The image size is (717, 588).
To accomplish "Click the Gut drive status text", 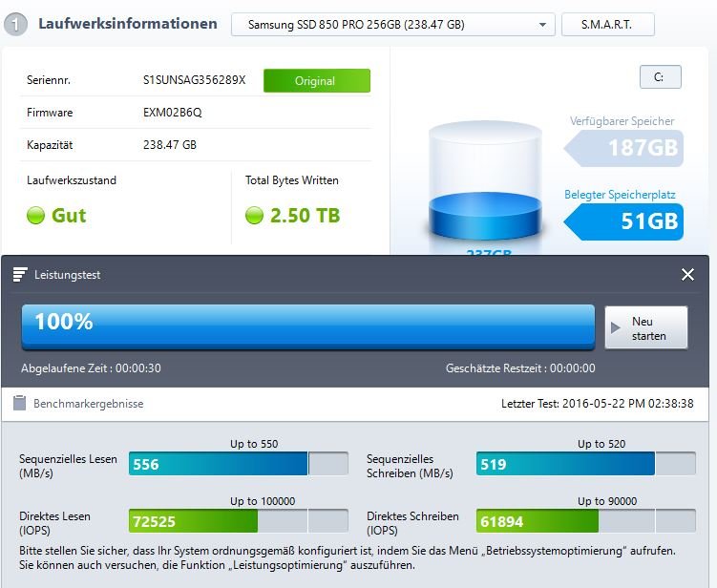I will point(69,216).
